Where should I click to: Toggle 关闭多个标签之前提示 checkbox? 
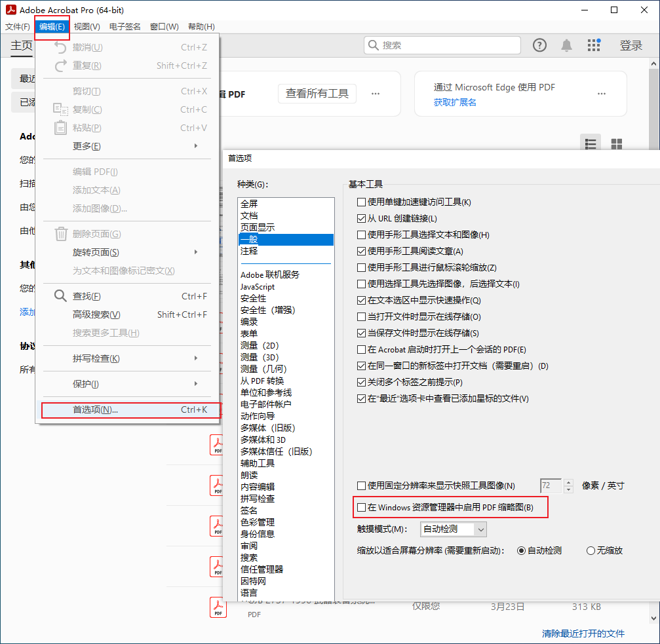(x=360, y=383)
